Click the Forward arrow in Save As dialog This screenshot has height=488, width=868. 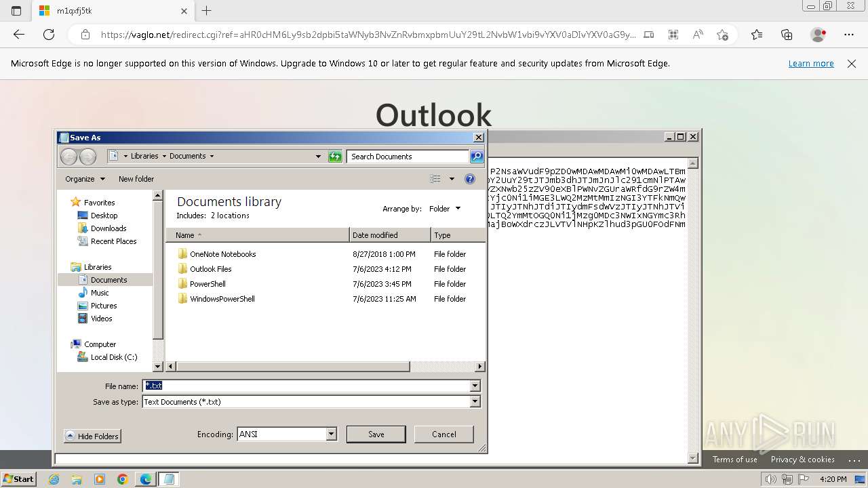pos(87,157)
